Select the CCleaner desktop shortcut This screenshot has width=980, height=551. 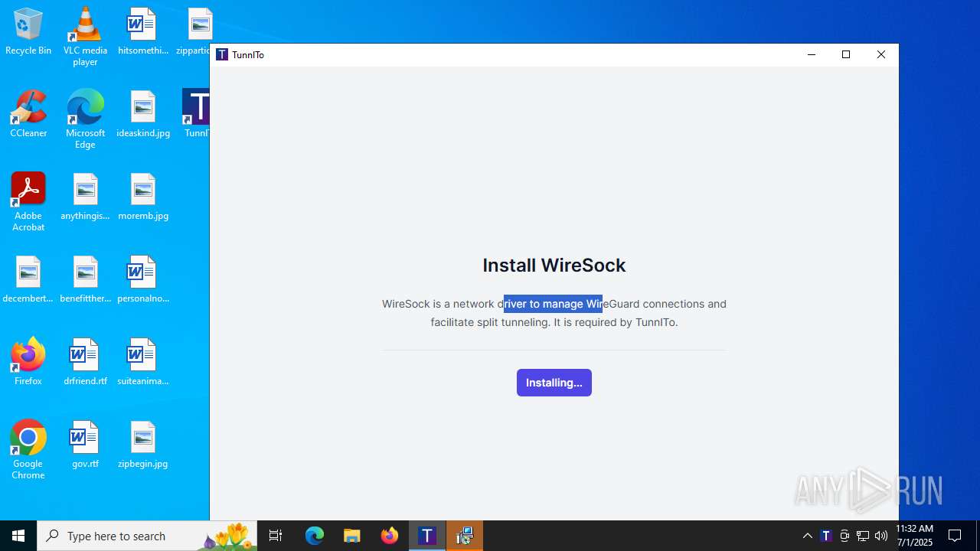tap(28, 115)
